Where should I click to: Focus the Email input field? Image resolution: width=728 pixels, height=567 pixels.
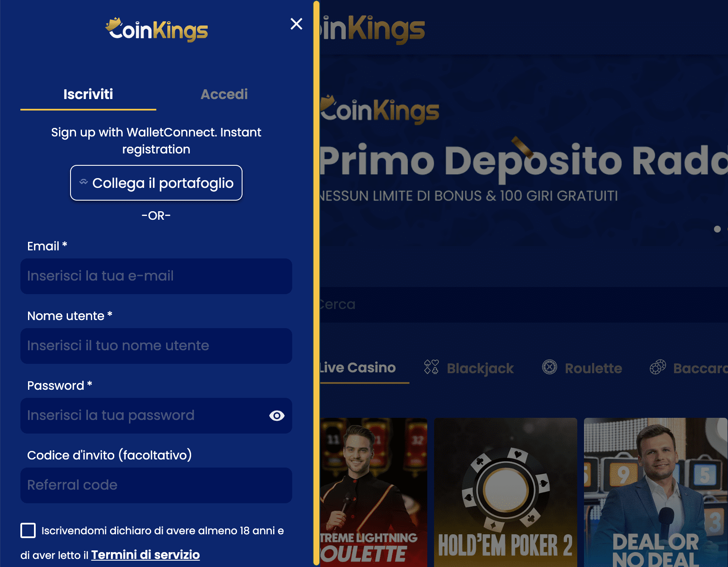[156, 276]
